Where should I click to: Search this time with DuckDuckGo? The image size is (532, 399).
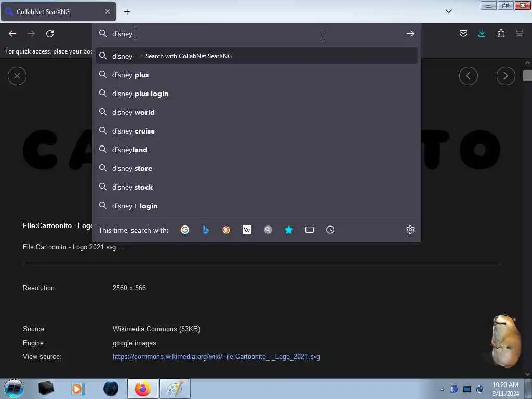pyautogui.click(x=227, y=230)
